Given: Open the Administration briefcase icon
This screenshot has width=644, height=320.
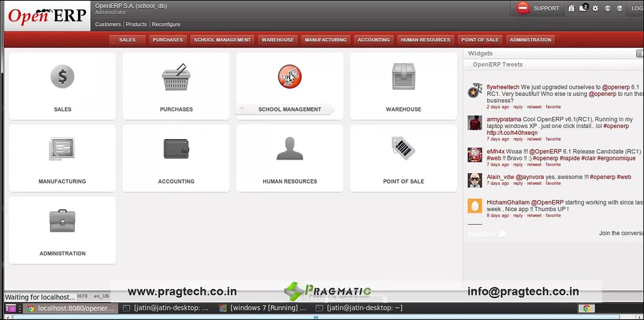Looking at the screenshot, I should pyautogui.click(x=62, y=221).
